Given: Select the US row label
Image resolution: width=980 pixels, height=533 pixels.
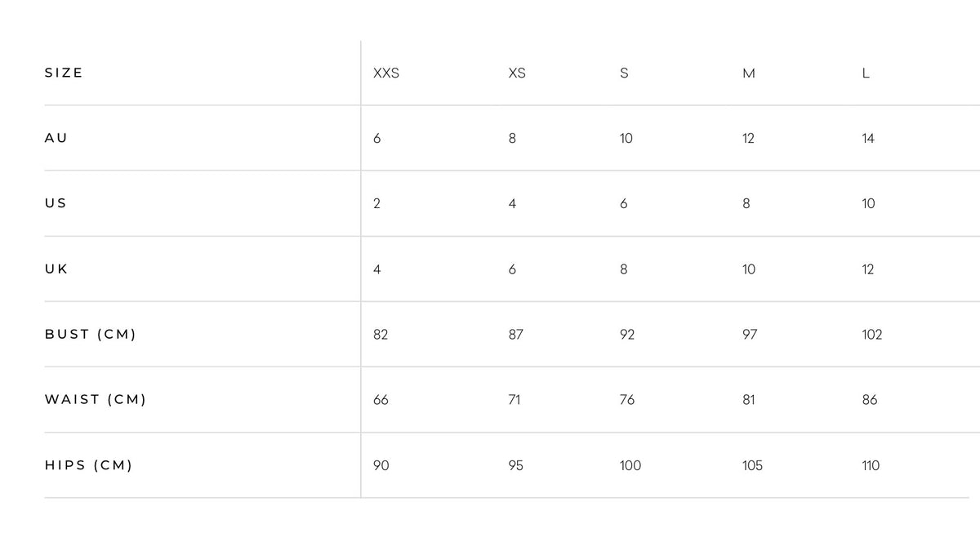Looking at the screenshot, I should pos(56,203).
